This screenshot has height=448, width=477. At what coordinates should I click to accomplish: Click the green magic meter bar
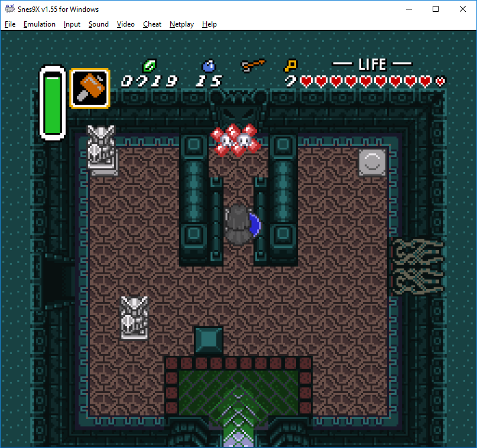pos(53,104)
